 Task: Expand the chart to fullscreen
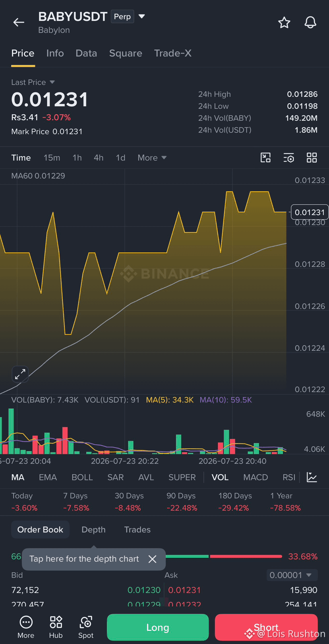pos(20,374)
